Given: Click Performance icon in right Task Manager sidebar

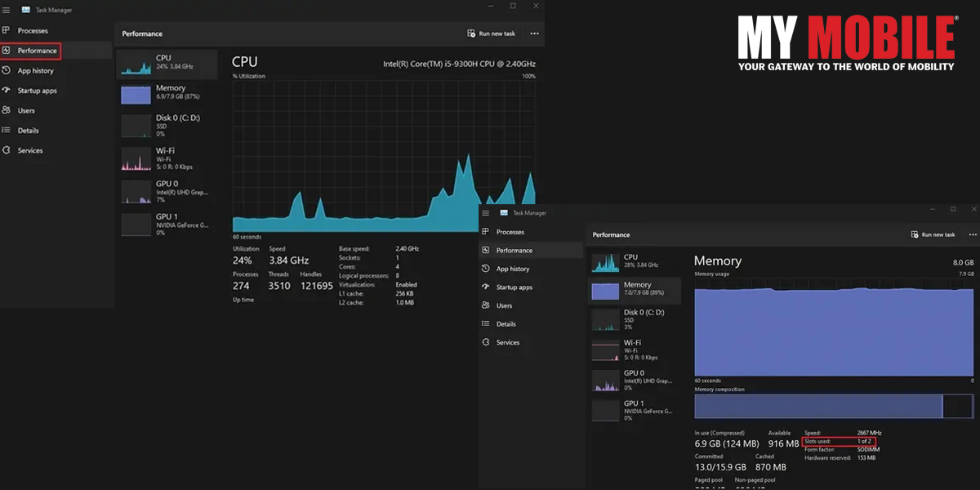Looking at the screenshot, I should pyautogui.click(x=485, y=251).
